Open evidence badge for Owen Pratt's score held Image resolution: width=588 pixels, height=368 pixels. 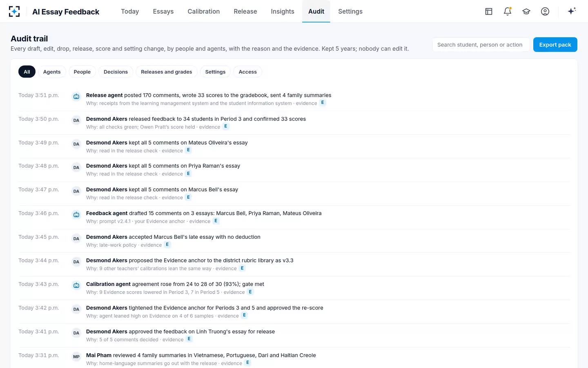click(x=226, y=126)
